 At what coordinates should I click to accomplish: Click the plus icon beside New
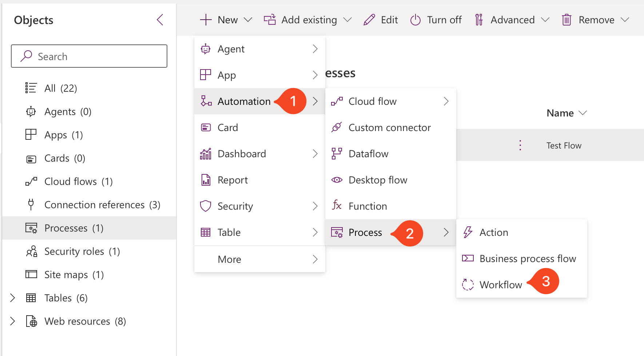[x=206, y=20]
